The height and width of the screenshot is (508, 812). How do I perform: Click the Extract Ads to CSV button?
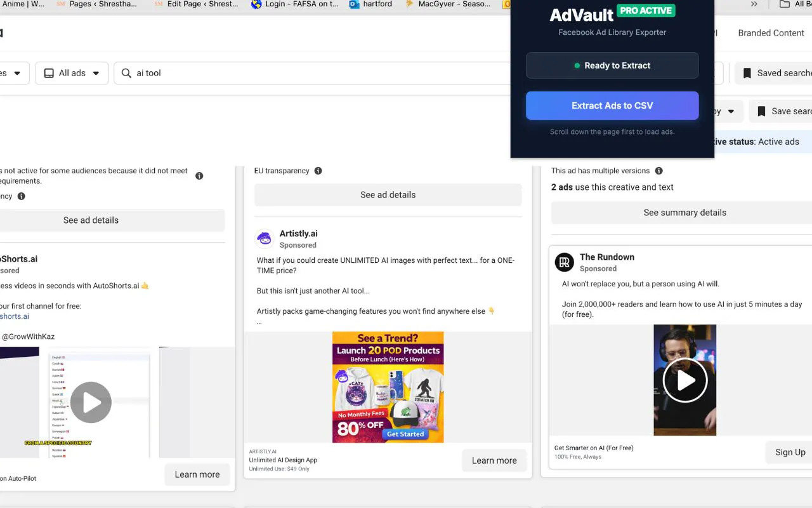612,105
